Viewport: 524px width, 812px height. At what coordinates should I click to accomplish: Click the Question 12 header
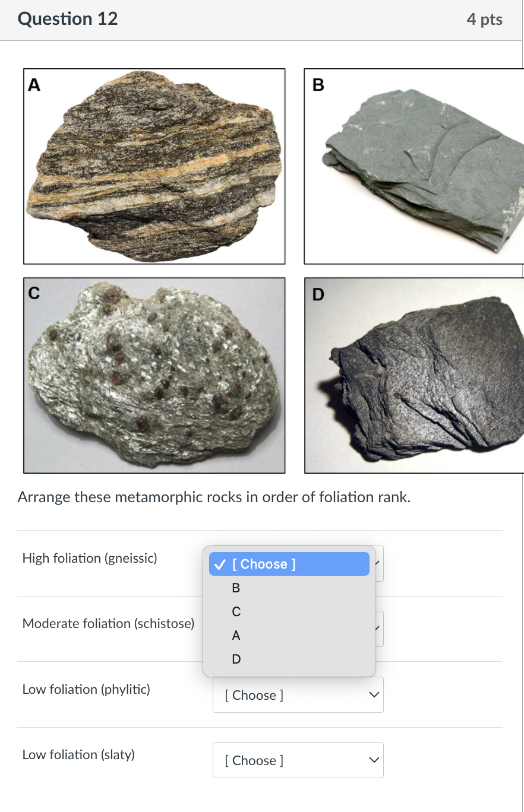(x=68, y=19)
